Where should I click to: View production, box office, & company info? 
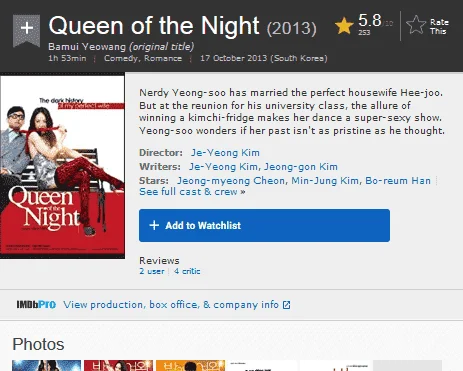coord(171,305)
